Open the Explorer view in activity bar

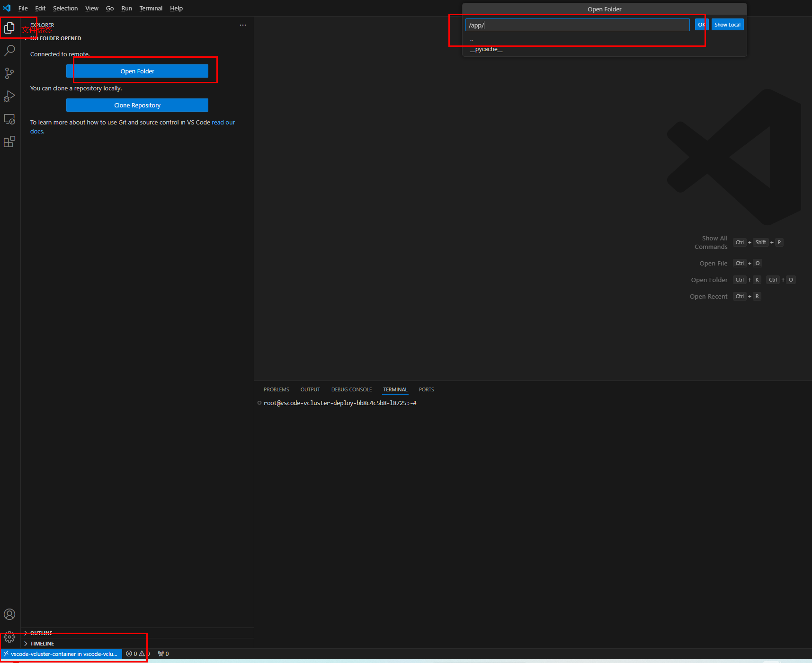[x=9, y=28]
